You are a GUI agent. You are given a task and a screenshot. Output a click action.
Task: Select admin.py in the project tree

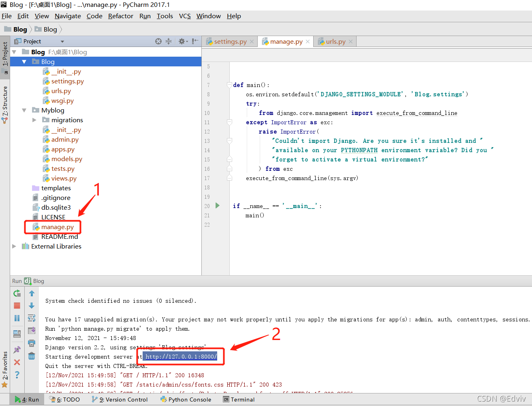point(65,140)
